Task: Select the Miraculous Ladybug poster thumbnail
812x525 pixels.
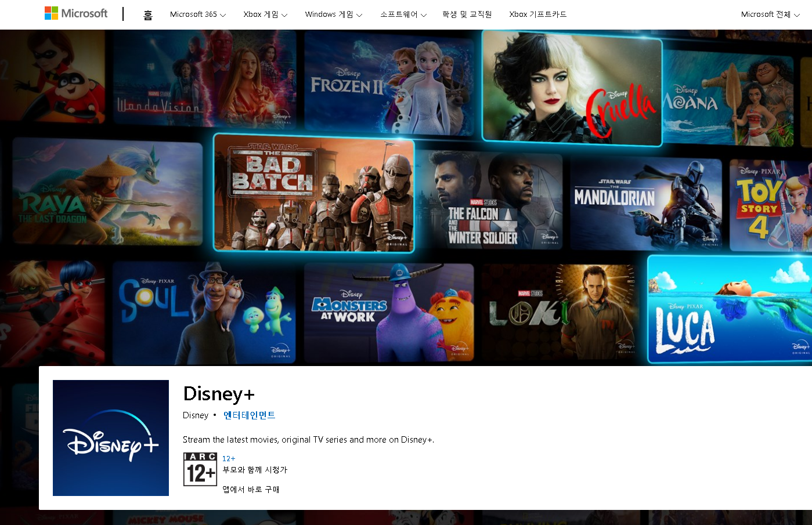Action: click(x=52, y=312)
